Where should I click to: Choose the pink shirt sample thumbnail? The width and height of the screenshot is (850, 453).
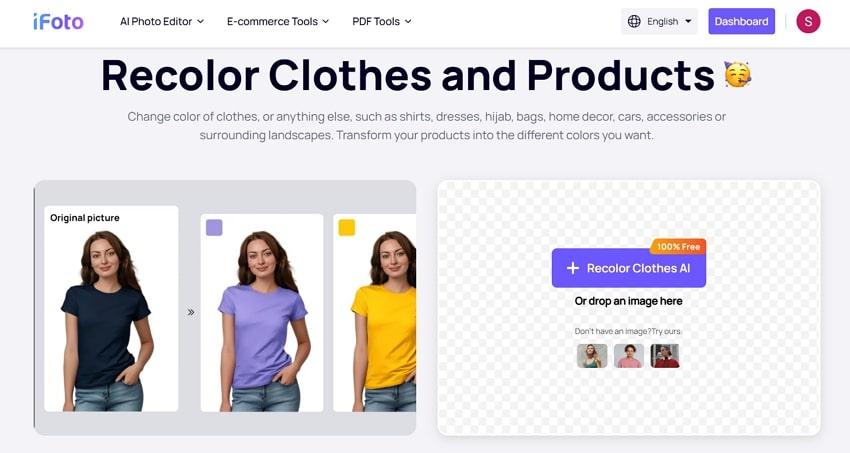pos(629,356)
